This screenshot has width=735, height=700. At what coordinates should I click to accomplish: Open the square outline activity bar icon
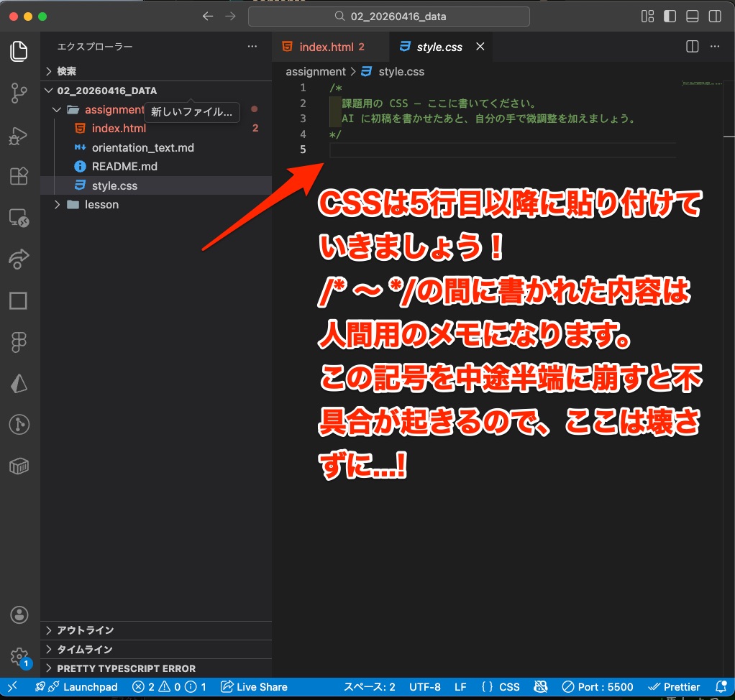[x=19, y=300]
